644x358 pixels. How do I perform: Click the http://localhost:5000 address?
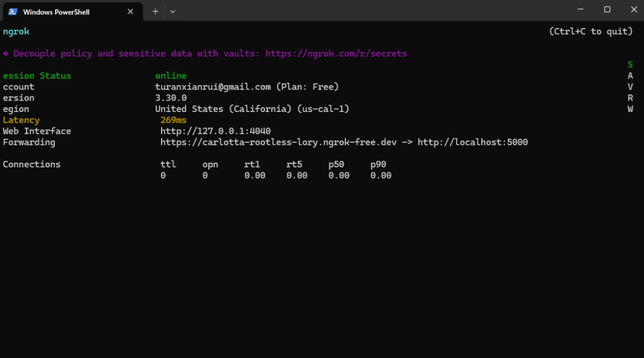(x=472, y=142)
